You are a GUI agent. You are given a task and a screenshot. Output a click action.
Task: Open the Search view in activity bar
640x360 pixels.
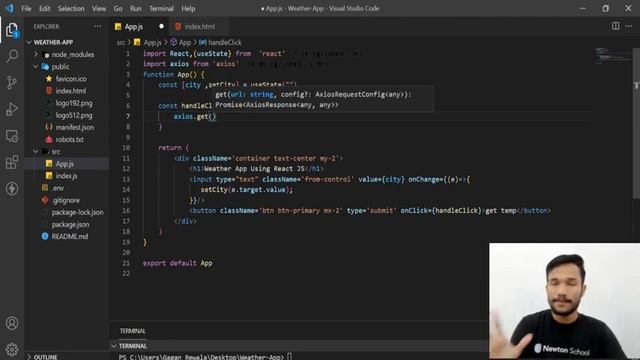[x=12, y=56]
